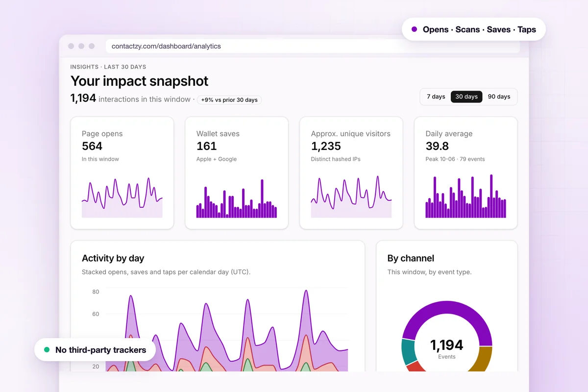Viewport: 588px width, 392px height.
Task: Open the Wallet saves card
Action: point(237,173)
